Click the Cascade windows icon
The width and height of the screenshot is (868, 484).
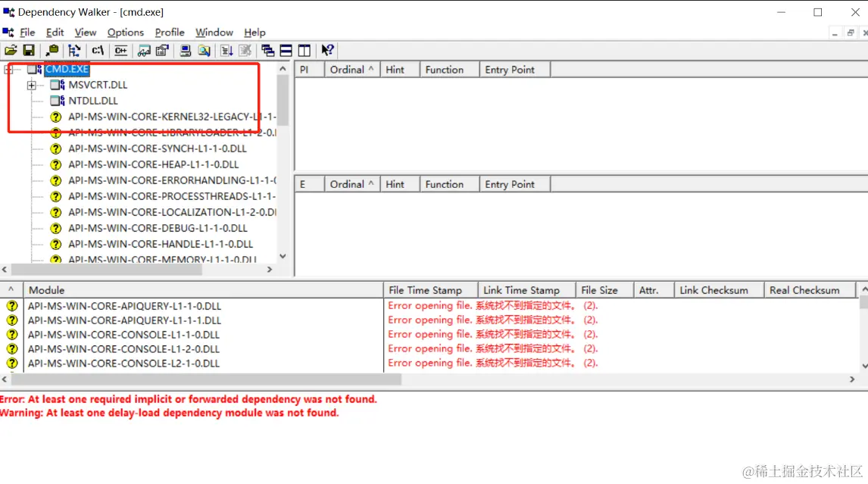[268, 51]
